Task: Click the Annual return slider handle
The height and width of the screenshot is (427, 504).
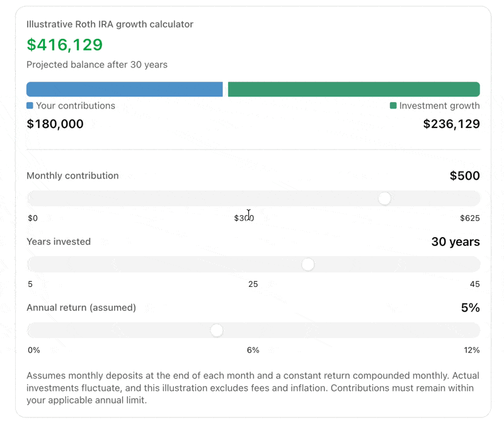Action: tap(217, 330)
